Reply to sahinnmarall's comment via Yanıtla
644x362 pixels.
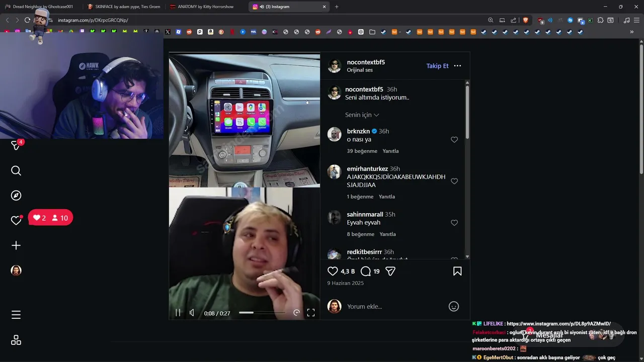click(387, 234)
